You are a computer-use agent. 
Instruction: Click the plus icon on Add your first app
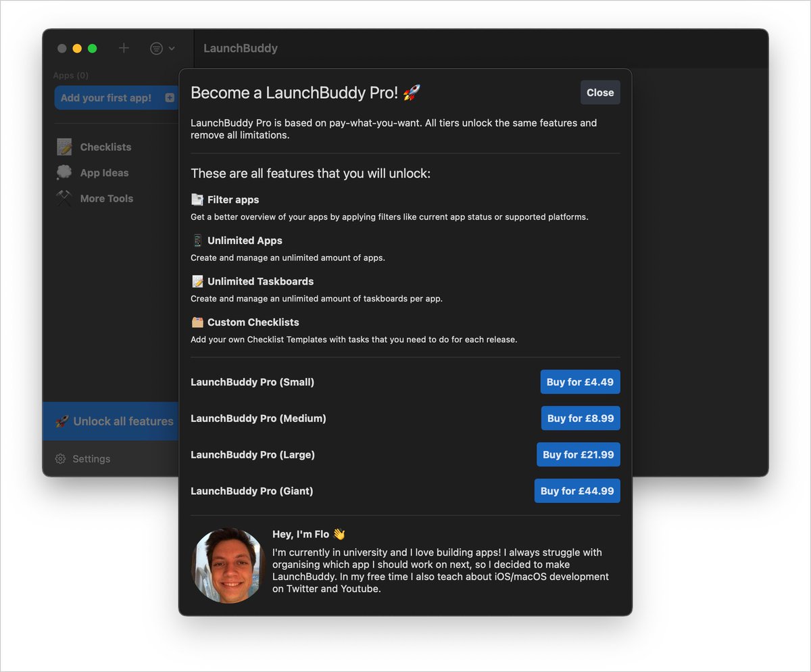point(170,98)
